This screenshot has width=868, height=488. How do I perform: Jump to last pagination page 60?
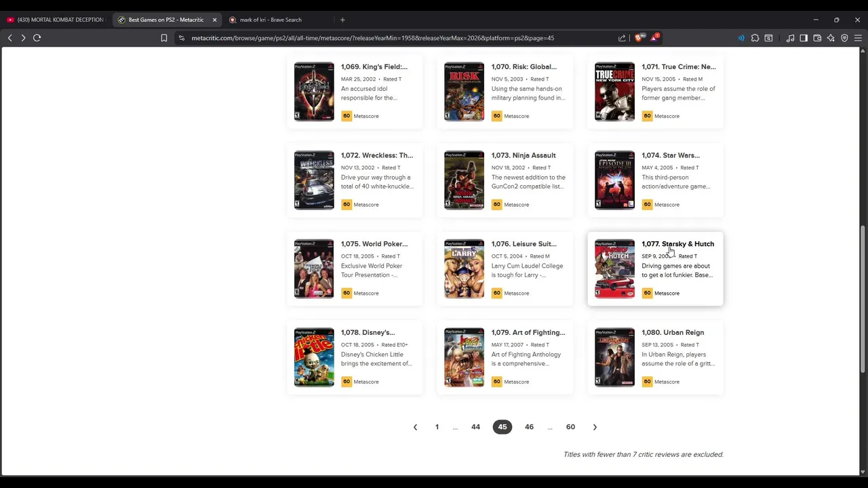tap(570, 427)
